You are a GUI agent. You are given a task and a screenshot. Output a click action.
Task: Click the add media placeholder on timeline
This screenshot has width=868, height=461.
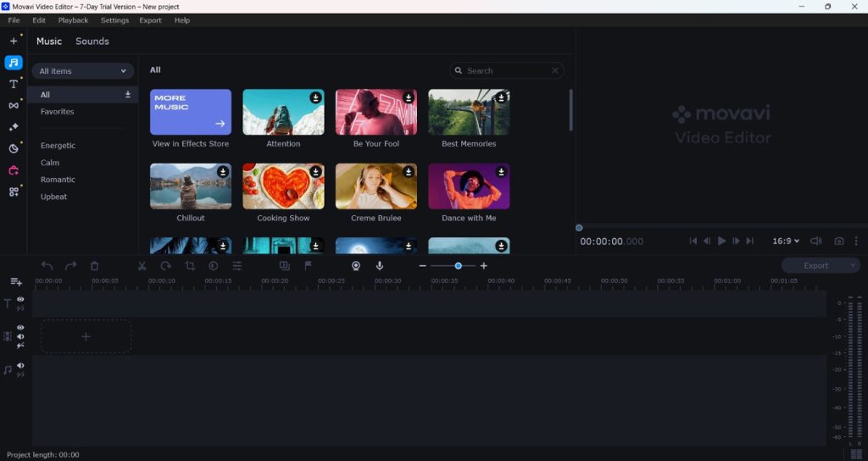(x=86, y=336)
